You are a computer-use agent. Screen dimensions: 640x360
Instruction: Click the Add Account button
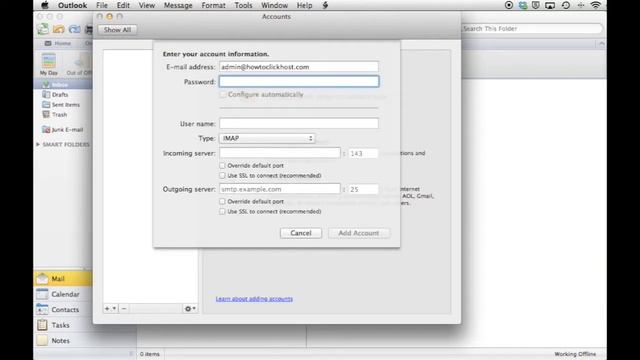359,233
